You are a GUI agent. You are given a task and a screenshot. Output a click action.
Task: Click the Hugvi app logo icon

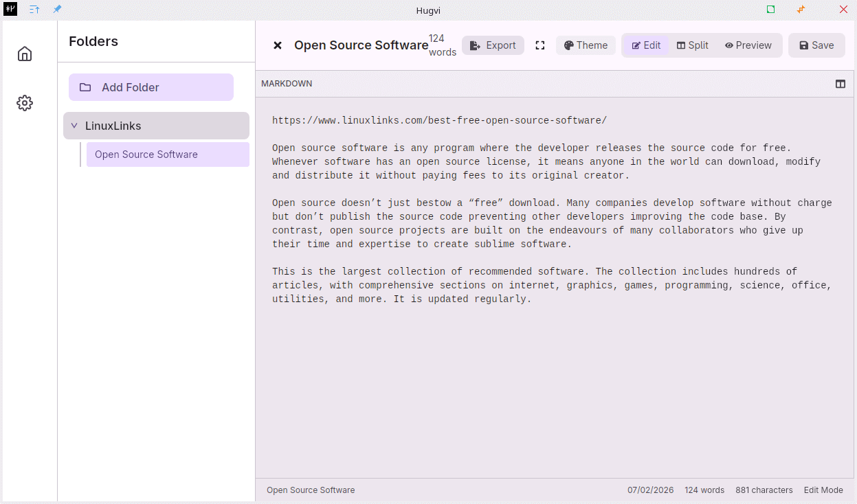pyautogui.click(x=10, y=10)
